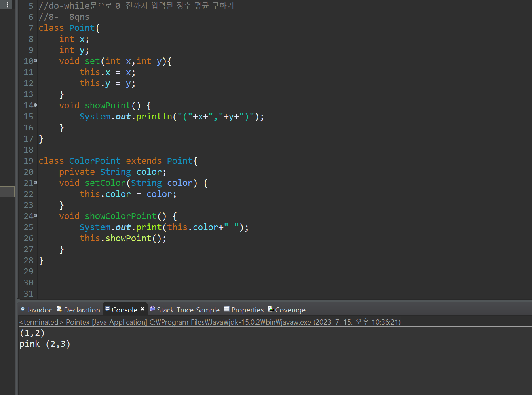Click the three-dot menu icon at top-left
The height and width of the screenshot is (395, 532).
7,5
